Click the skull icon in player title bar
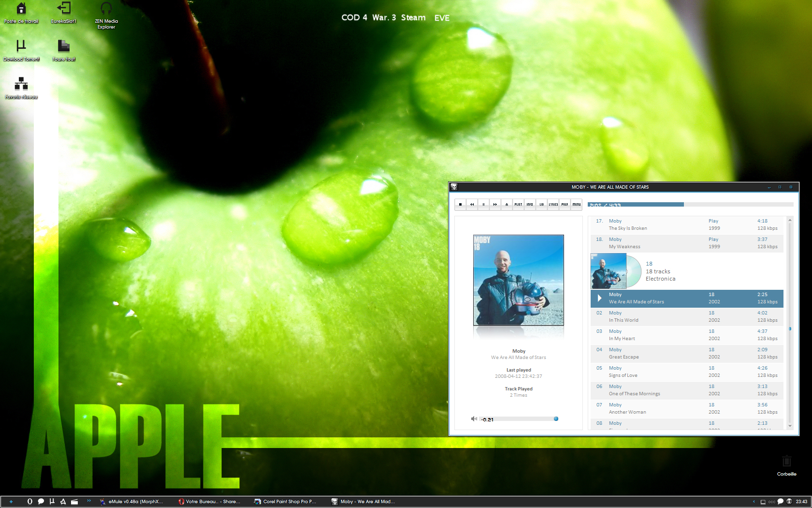The image size is (812, 508). click(454, 187)
